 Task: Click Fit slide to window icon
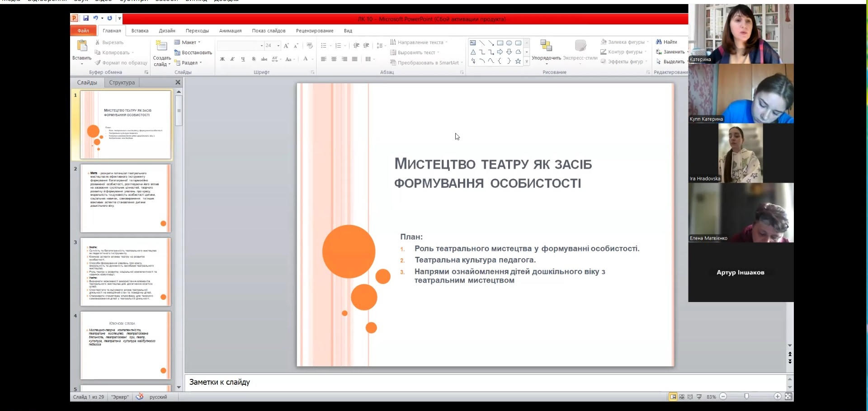(788, 397)
